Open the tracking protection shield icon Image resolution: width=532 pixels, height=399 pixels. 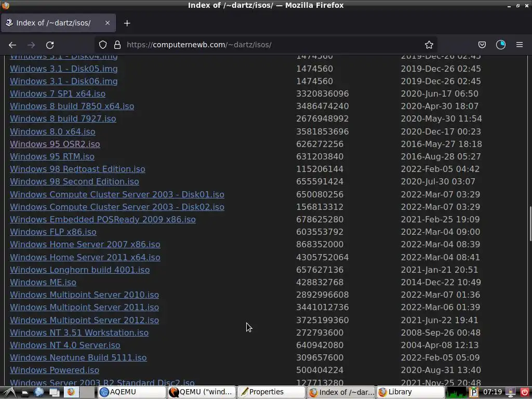pos(103,45)
